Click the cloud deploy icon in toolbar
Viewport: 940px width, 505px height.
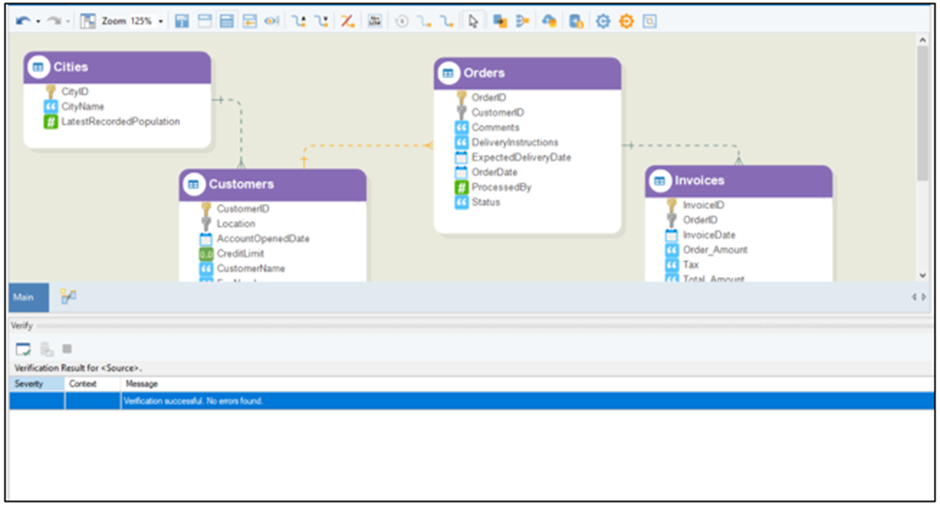click(549, 21)
